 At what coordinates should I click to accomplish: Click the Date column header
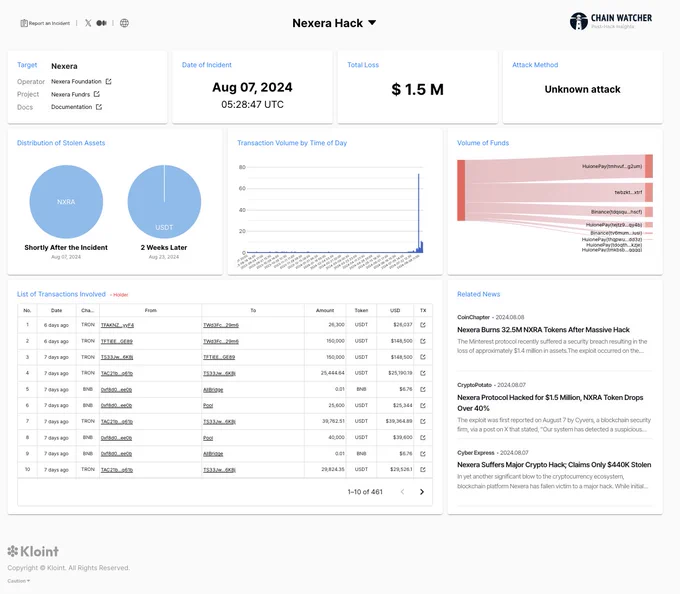coord(56,310)
